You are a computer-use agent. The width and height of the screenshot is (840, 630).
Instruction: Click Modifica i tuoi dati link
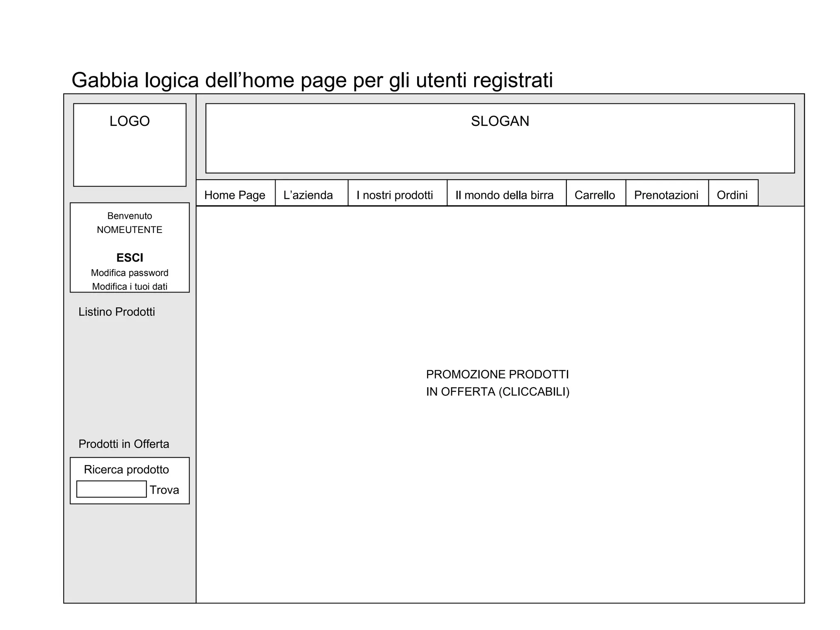[x=130, y=286]
